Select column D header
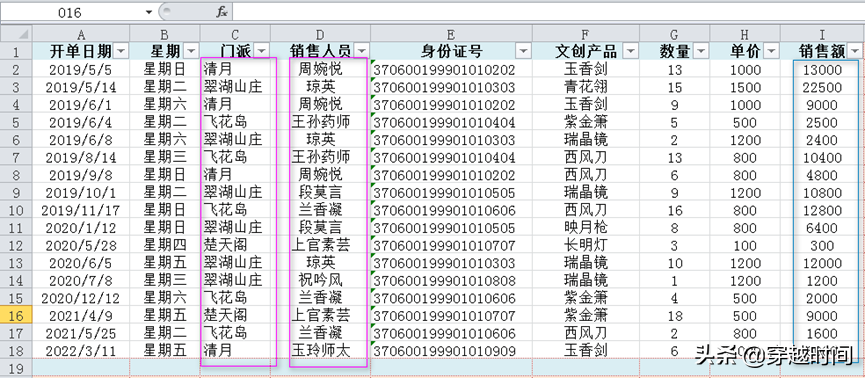 320,34
